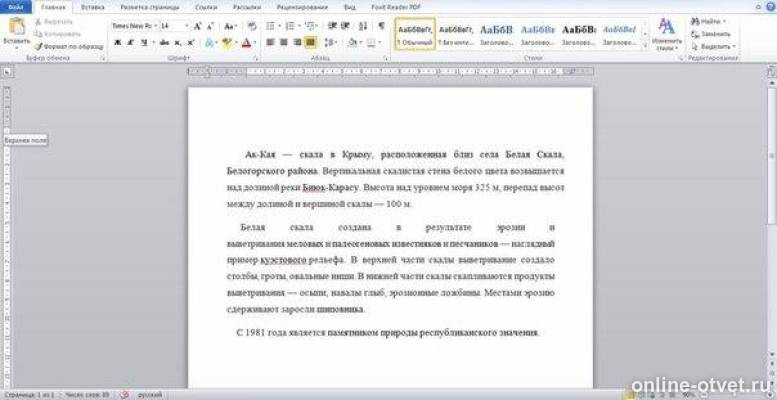Expand the styles gallery More arrow

[x=645, y=46]
